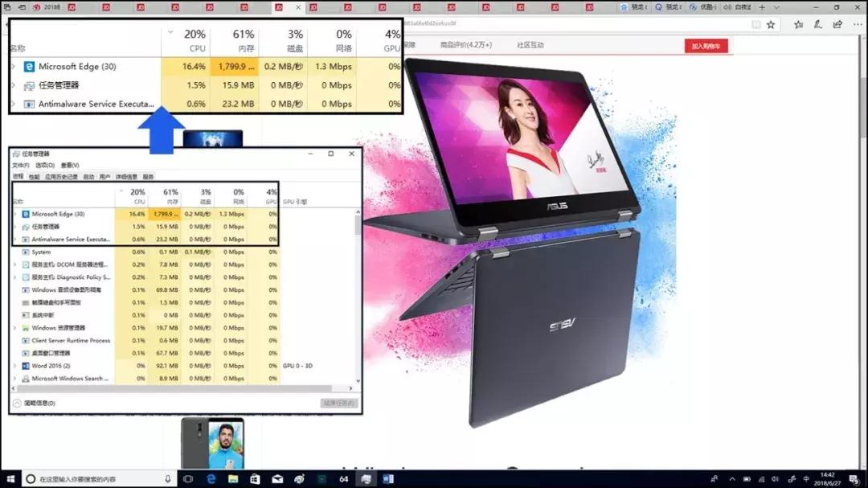Switch to the 用户 tab in Task Manager
868x488 pixels.
[104, 177]
